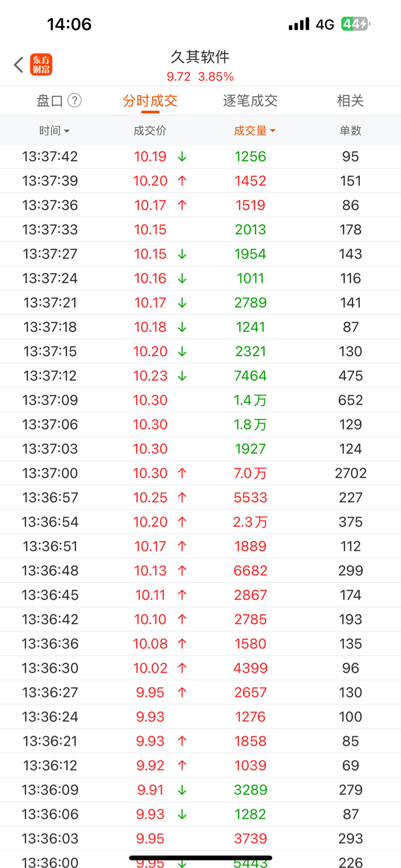Select the 分时成交 tab
This screenshot has height=868, width=401.
point(150,101)
